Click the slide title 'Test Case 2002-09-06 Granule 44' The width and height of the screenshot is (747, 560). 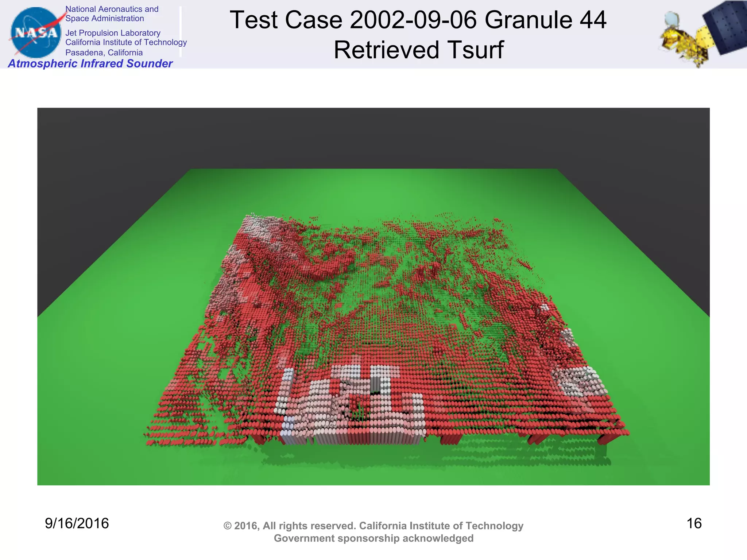pyautogui.click(x=418, y=20)
